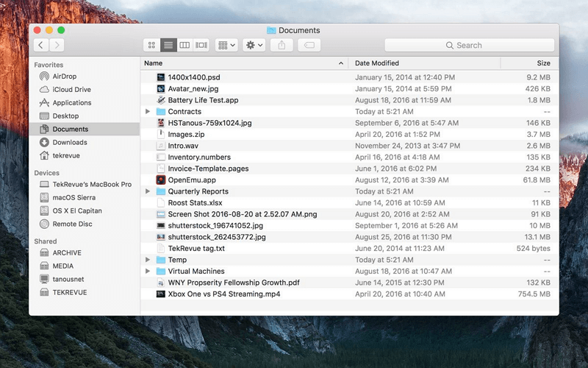Switch to Cover Flow view
The image size is (588, 368).
click(x=201, y=45)
